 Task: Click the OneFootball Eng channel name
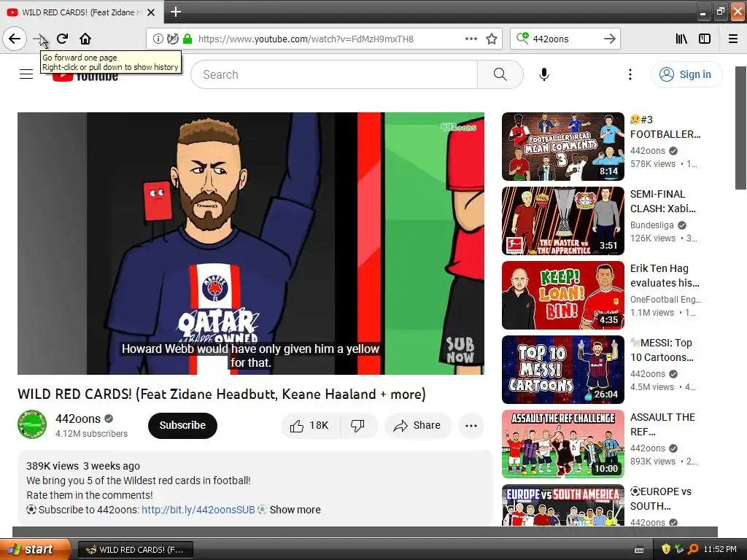point(665,299)
